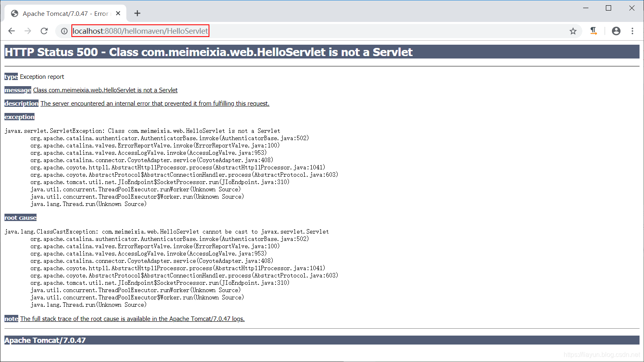
Task: Click 'Exception report' text
Action: (42, 77)
